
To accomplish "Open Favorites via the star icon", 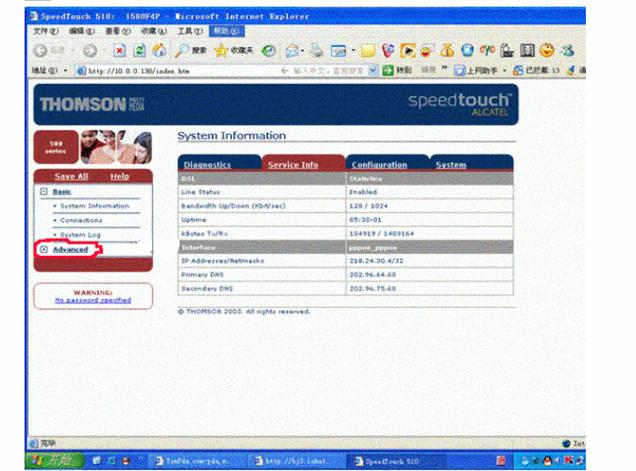I will 220,50.
